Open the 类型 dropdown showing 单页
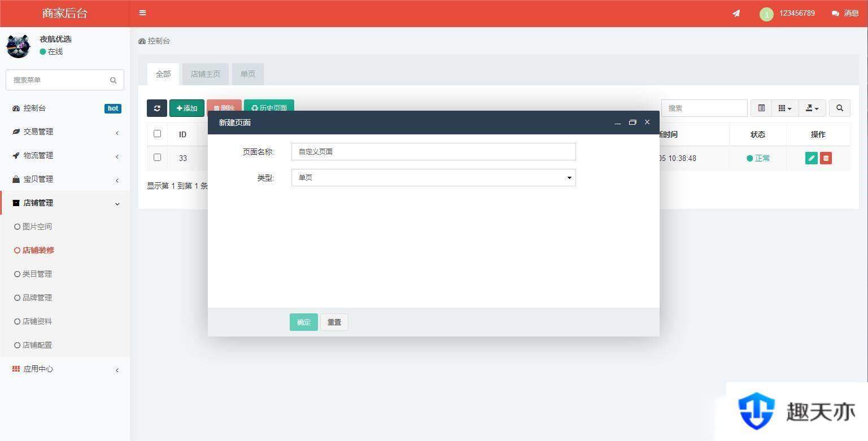Screen dimensions: 868x441 (x=434, y=178)
